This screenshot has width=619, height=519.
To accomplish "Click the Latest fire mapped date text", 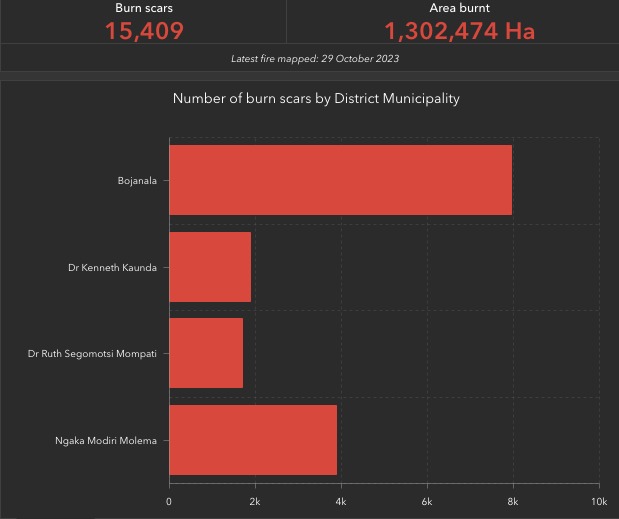I will point(315,59).
